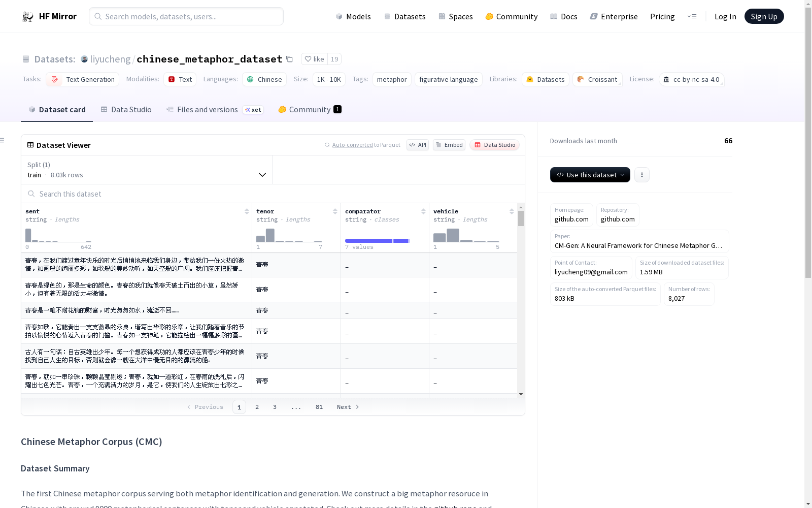The height and width of the screenshot is (508, 812).
Task: Open the three-dot options next to Use this dataset
Action: 642,175
